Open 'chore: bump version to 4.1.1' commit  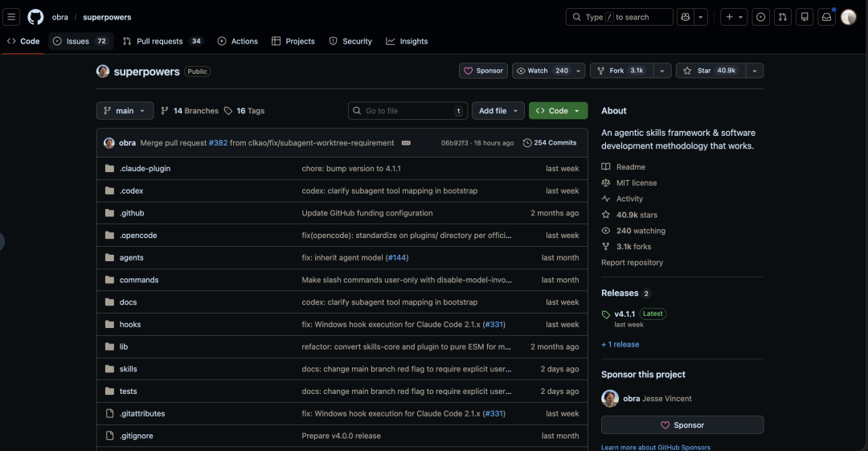pyautogui.click(x=351, y=169)
